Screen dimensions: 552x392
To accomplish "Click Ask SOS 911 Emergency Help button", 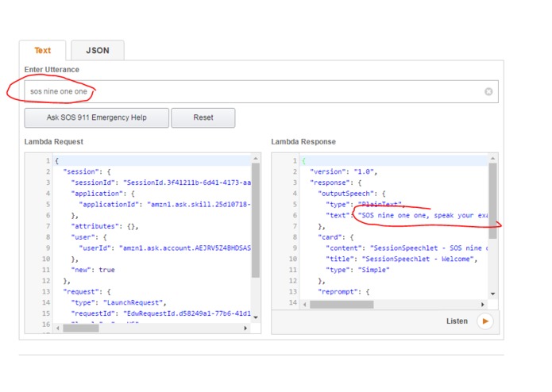I will click(x=96, y=117).
